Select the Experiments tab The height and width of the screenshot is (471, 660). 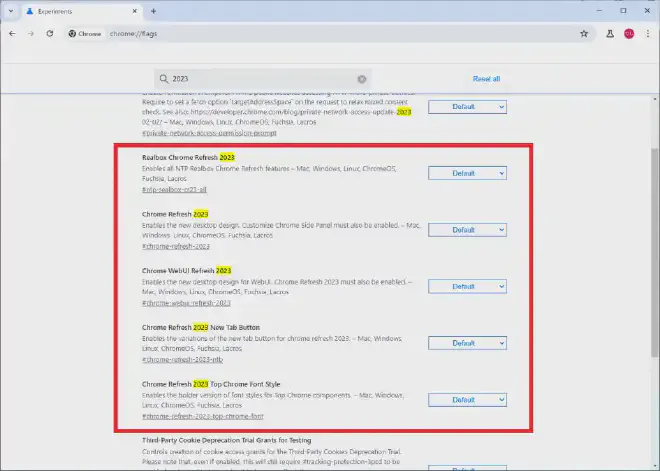pos(82,11)
